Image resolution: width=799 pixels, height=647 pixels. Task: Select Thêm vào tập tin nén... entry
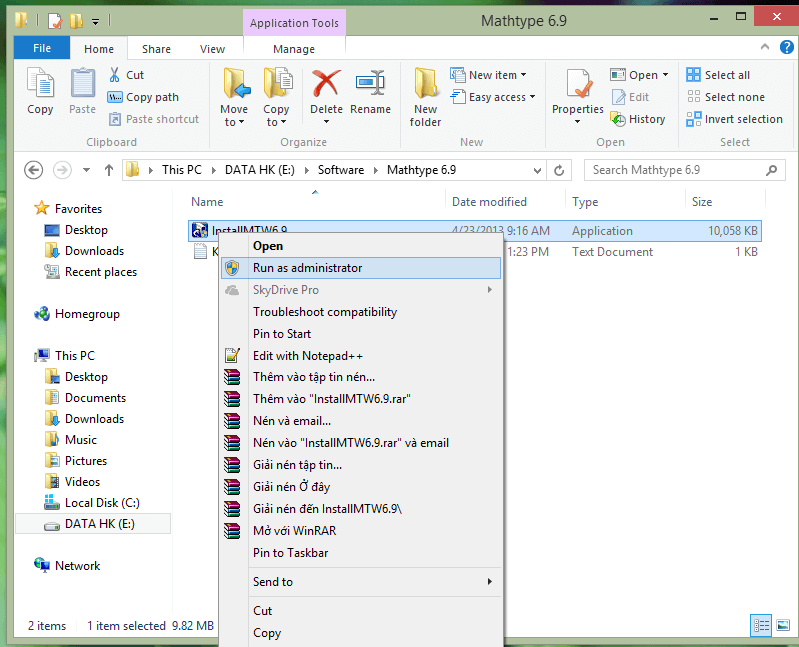pos(361,377)
